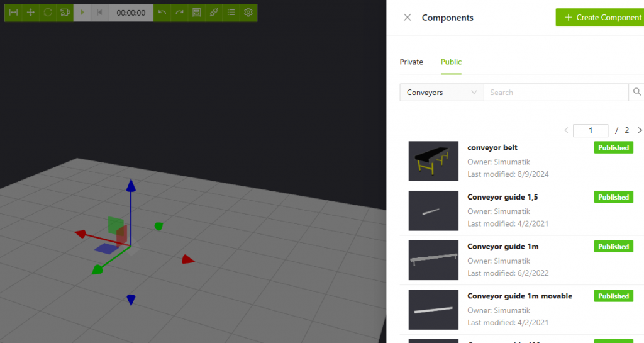
Task: Grab the blue upward axis arrow
Action: (131, 186)
